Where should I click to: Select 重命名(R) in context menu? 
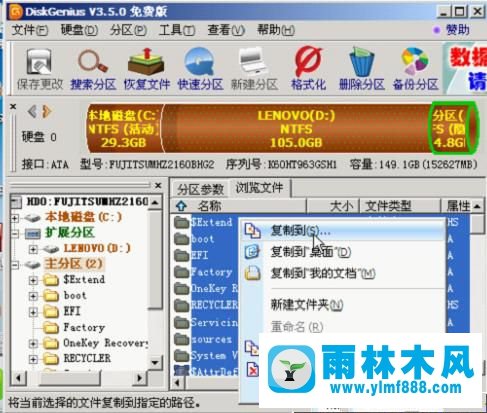(342, 327)
